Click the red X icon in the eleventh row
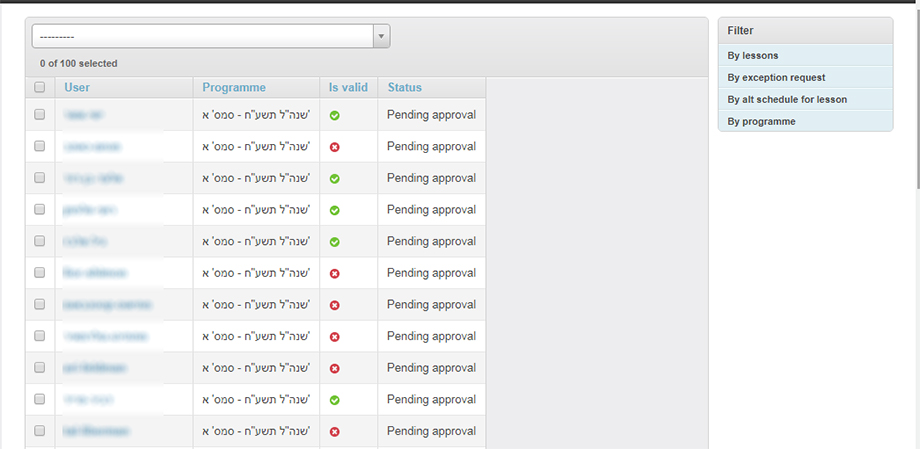The image size is (920, 449). pos(334,432)
